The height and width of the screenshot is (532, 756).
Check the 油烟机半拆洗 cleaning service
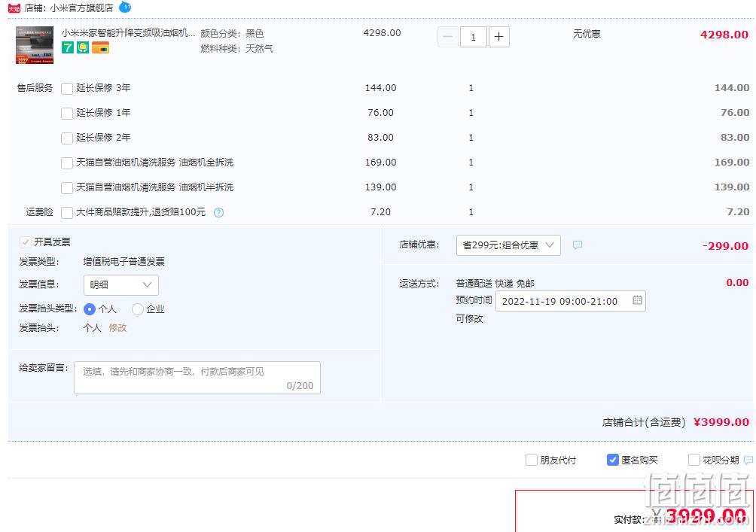coord(67,188)
